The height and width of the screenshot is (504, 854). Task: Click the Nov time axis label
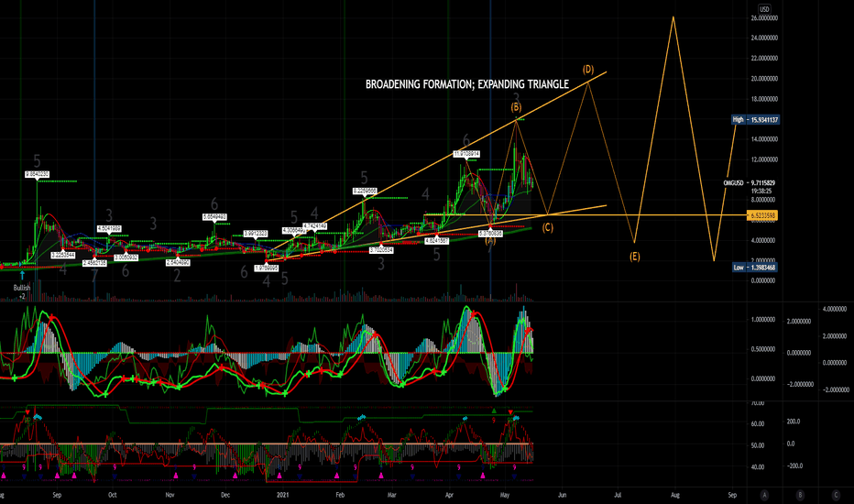pyautogui.click(x=170, y=495)
